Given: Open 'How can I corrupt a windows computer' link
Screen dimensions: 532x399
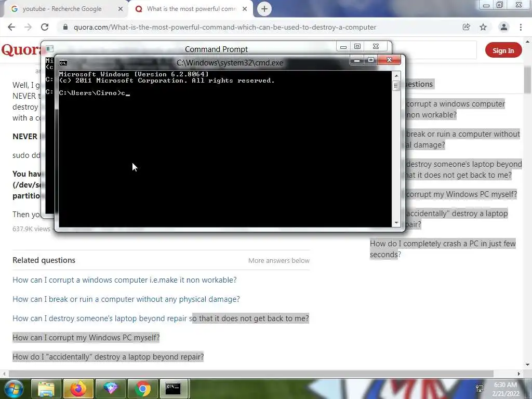Looking at the screenshot, I should tap(125, 280).
